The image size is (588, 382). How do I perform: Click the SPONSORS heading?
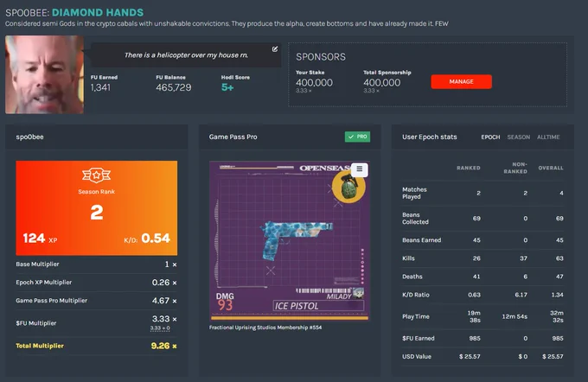(x=321, y=57)
